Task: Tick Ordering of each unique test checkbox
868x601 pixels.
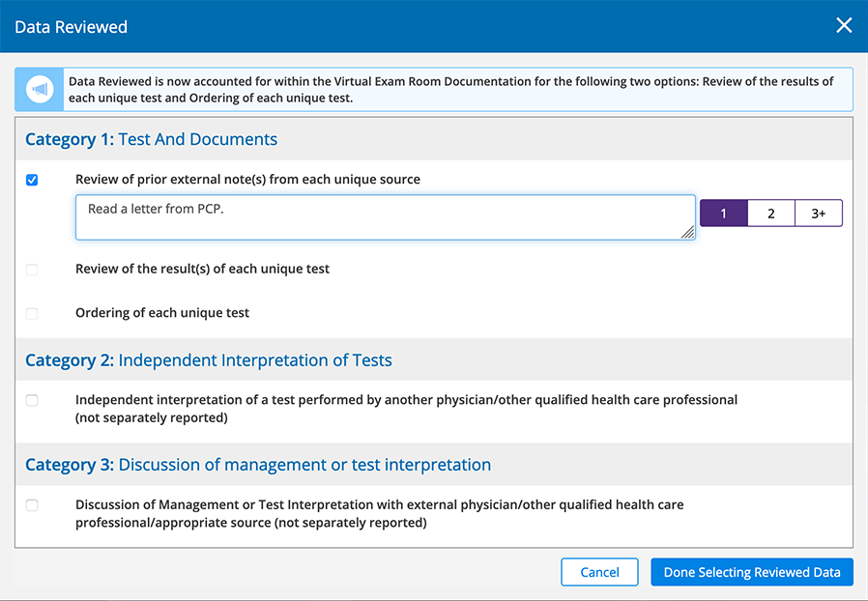Action: 32,314
